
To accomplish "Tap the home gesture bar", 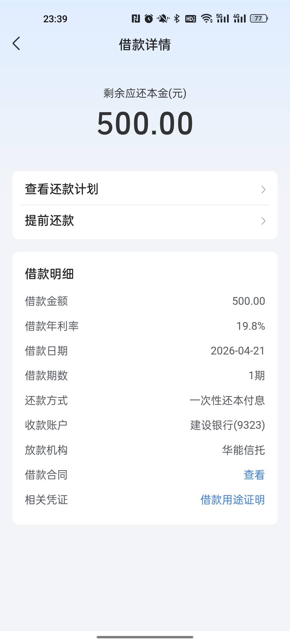I will [x=145, y=637].
